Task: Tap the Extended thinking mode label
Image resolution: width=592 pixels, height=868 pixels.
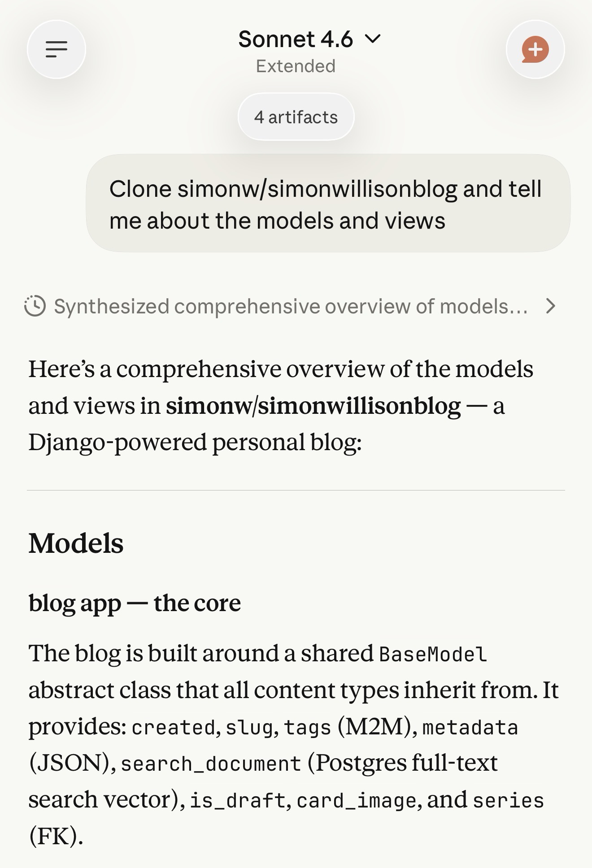Action: point(296,66)
